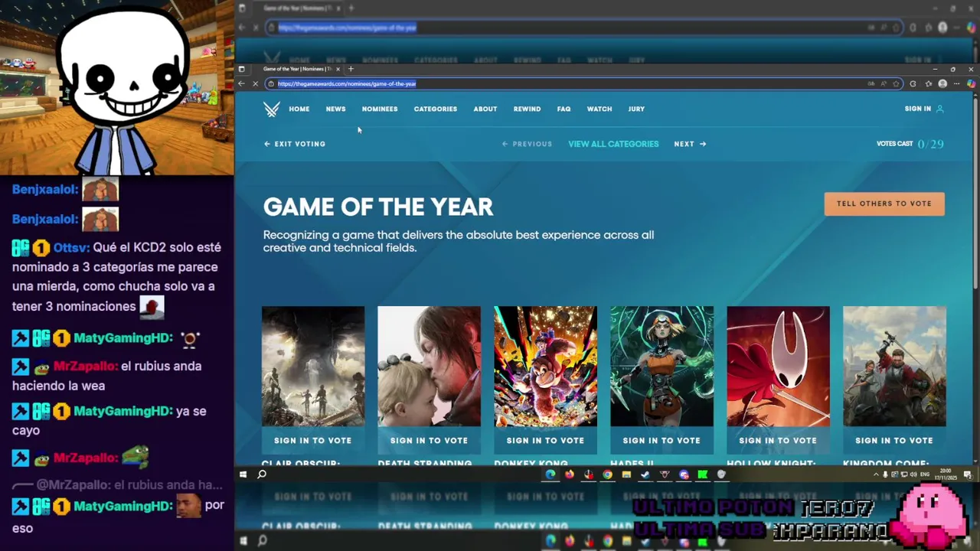Sign in to vote for Clair Obscur

click(x=313, y=441)
